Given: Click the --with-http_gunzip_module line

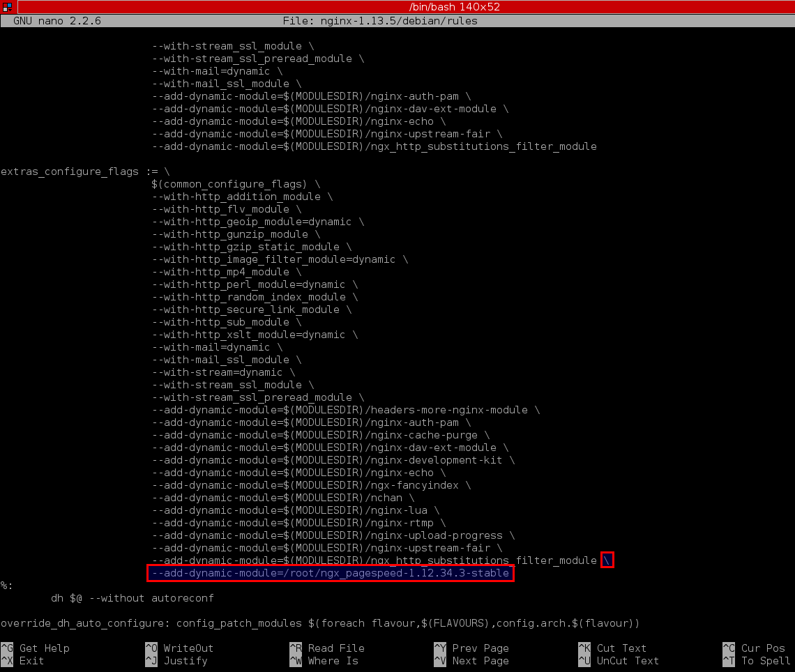Looking at the screenshot, I should coord(236,234).
